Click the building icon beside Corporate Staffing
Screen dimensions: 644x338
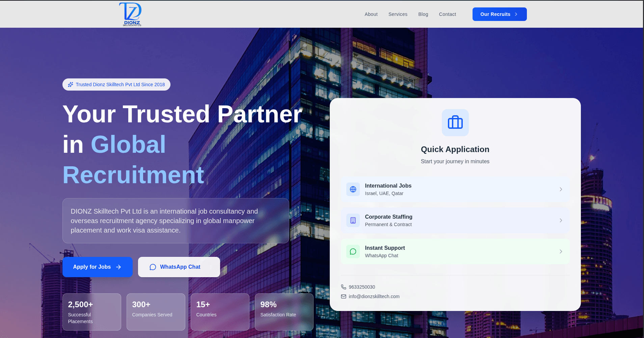[x=353, y=220]
